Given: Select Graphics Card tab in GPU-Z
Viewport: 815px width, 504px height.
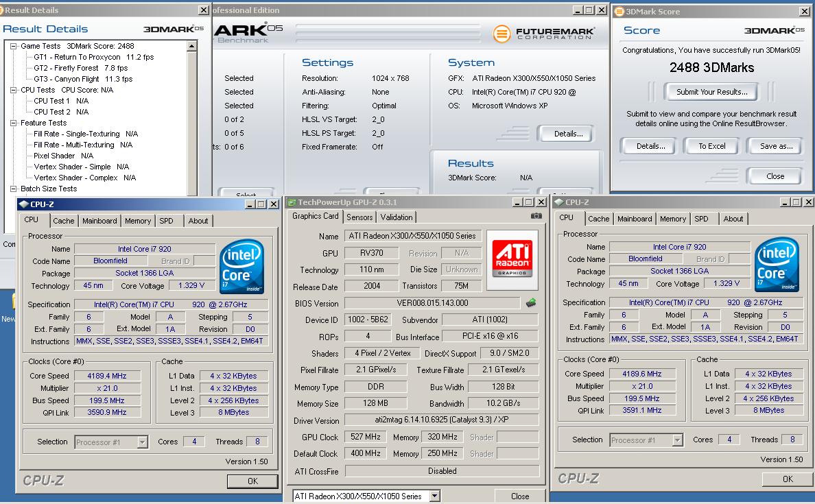Looking at the screenshot, I should click(315, 216).
